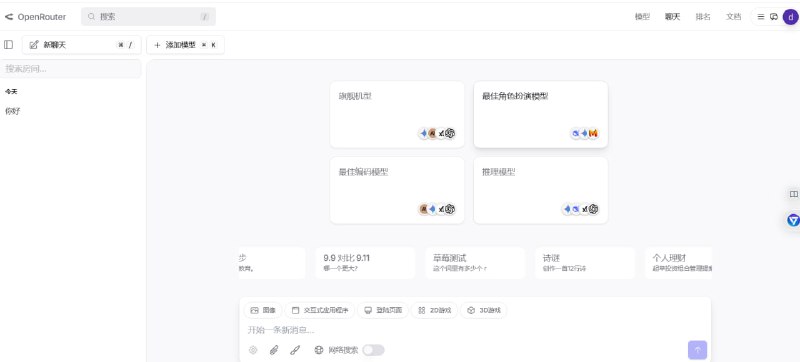Open the 模型 page
The height and width of the screenshot is (362, 800).
coord(642,17)
